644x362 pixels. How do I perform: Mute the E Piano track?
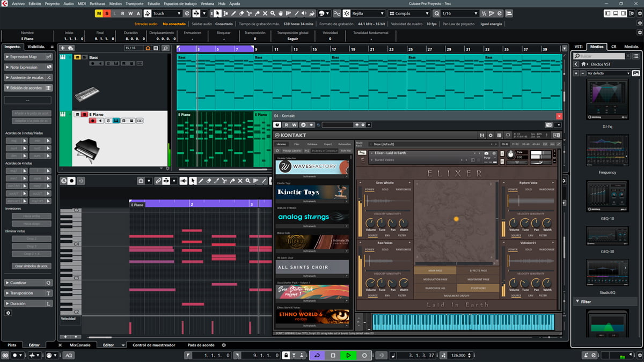point(77,114)
